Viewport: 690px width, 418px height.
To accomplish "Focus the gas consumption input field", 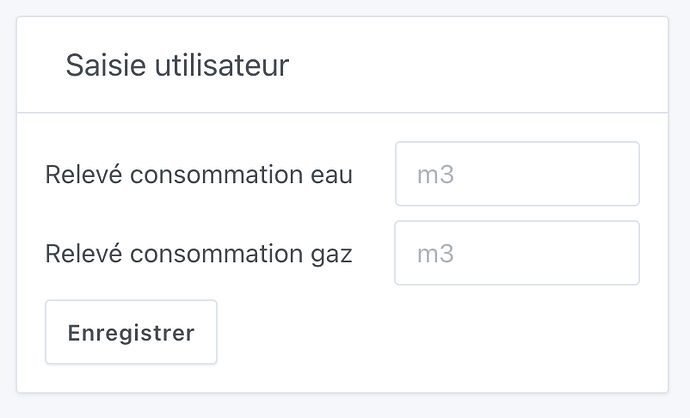I will [517, 253].
